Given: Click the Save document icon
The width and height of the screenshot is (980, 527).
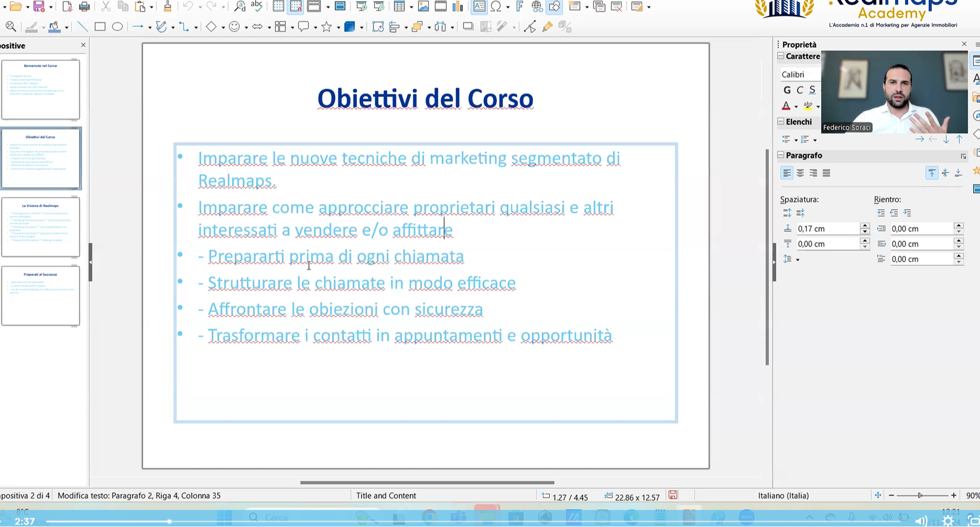Looking at the screenshot, I should 39,7.
